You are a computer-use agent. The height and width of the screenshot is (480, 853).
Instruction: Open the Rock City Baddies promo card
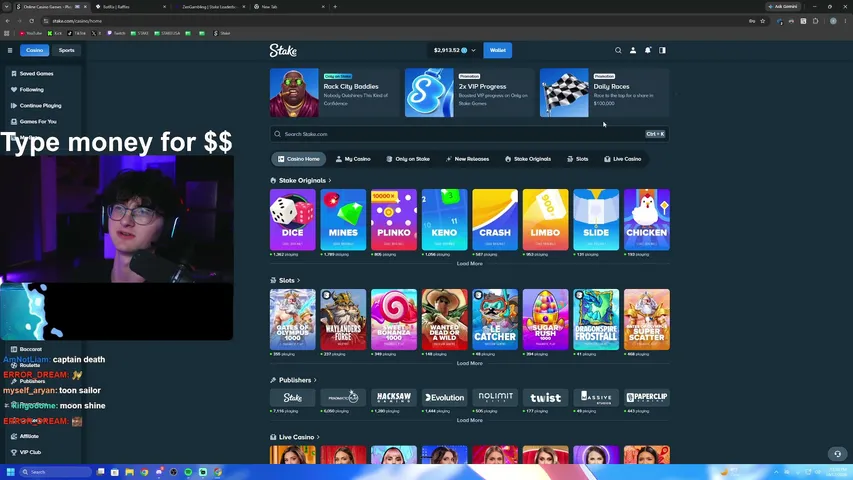pyautogui.click(x=334, y=93)
